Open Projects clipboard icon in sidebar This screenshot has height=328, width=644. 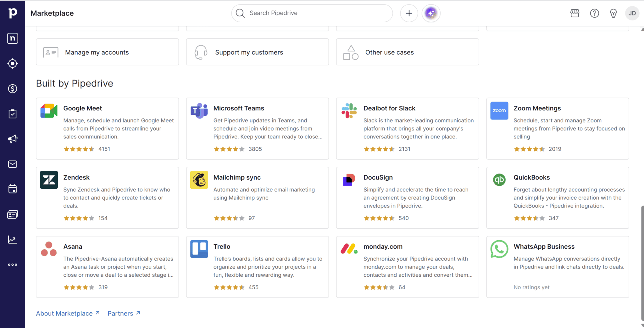coord(13,114)
